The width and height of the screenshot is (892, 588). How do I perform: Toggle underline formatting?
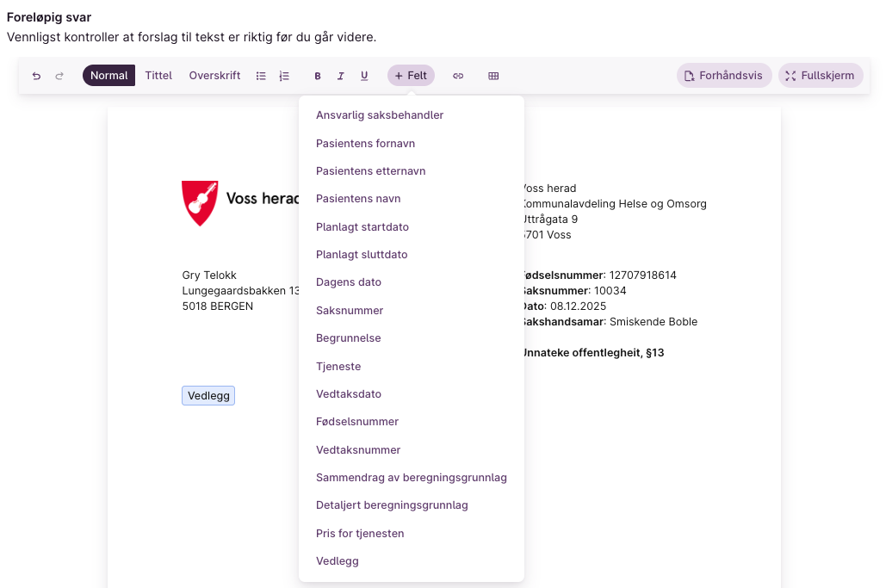click(x=364, y=76)
